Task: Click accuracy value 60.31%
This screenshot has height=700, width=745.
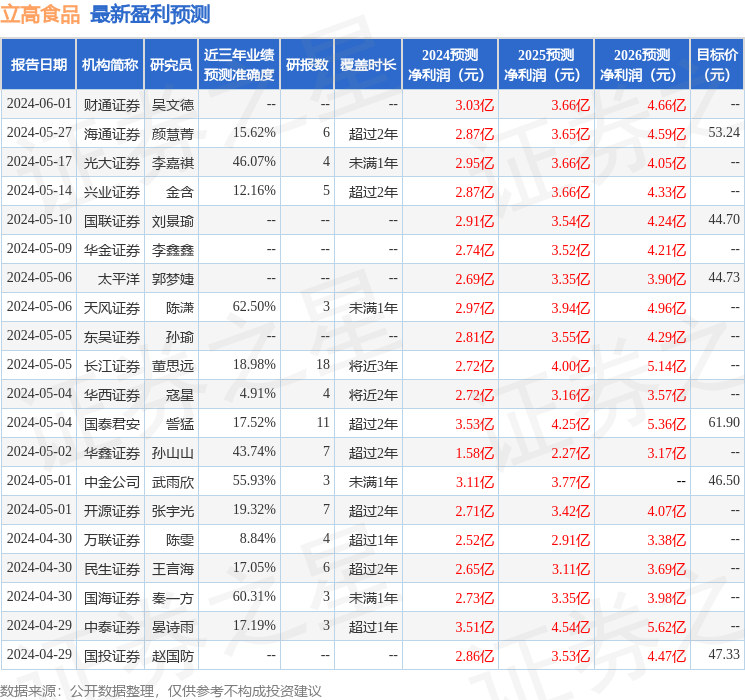Action: (x=254, y=596)
